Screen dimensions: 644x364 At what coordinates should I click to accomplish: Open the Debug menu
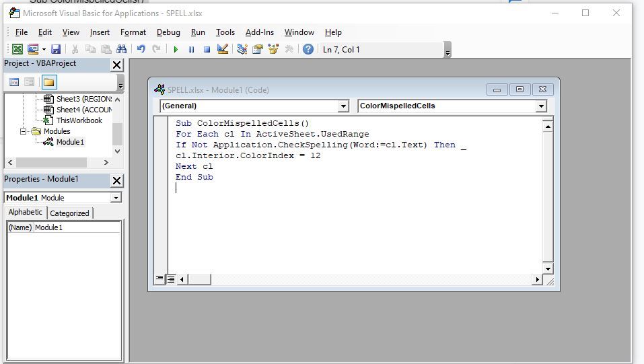pyautogui.click(x=168, y=32)
